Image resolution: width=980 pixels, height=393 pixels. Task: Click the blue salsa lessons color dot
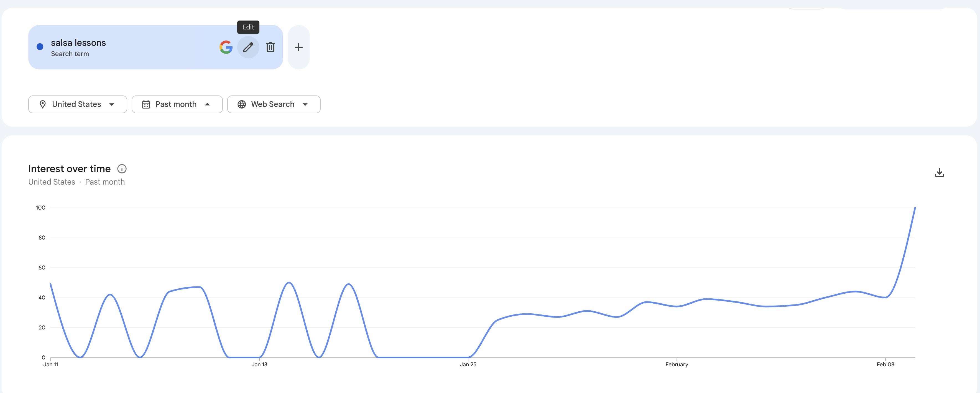[40, 47]
